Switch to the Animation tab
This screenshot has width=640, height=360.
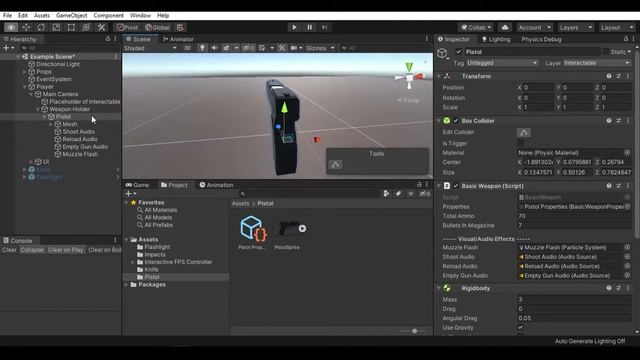pyautogui.click(x=216, y=185)
